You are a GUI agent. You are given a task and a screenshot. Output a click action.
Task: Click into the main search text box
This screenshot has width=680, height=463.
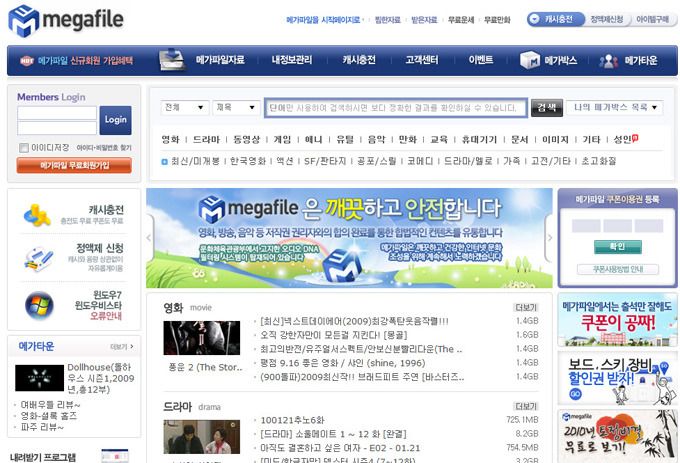pyautogui.click(x=396, y=108)
